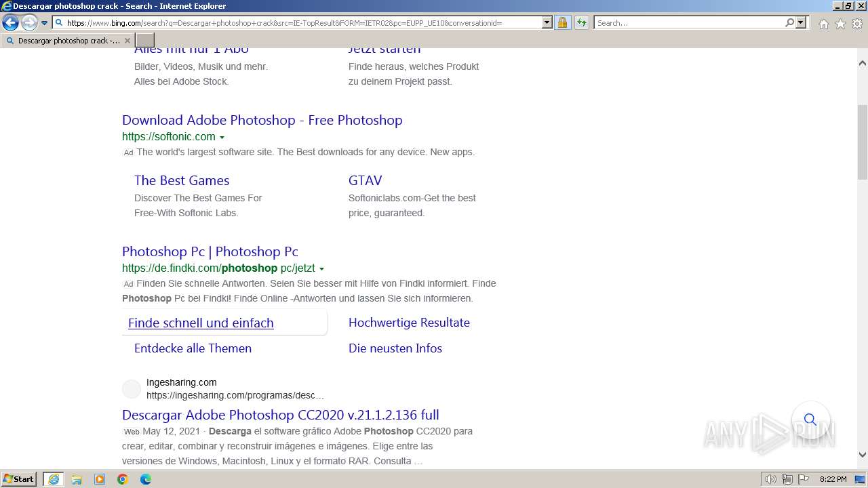This screenshot has width=868, height=488.
Task: Click Internet Explorer taskbar icon
Action: [x=54, y=479]
